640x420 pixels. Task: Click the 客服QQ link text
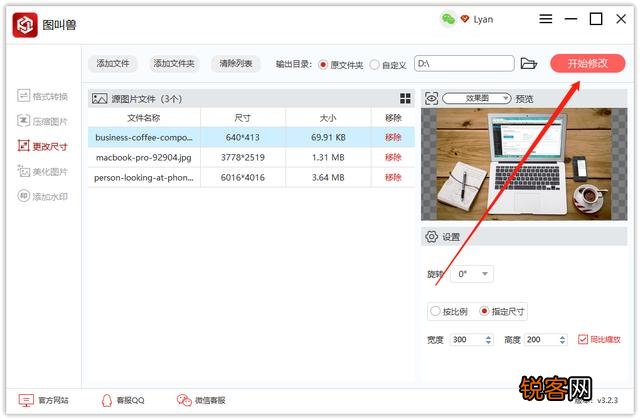point(130,400)
